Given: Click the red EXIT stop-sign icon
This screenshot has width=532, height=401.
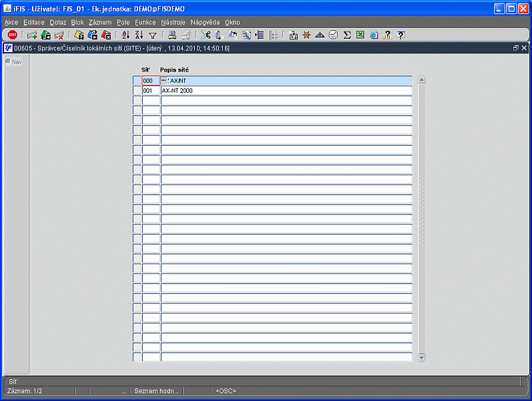Looking at the screenshot, I should (x=13, y=35).
